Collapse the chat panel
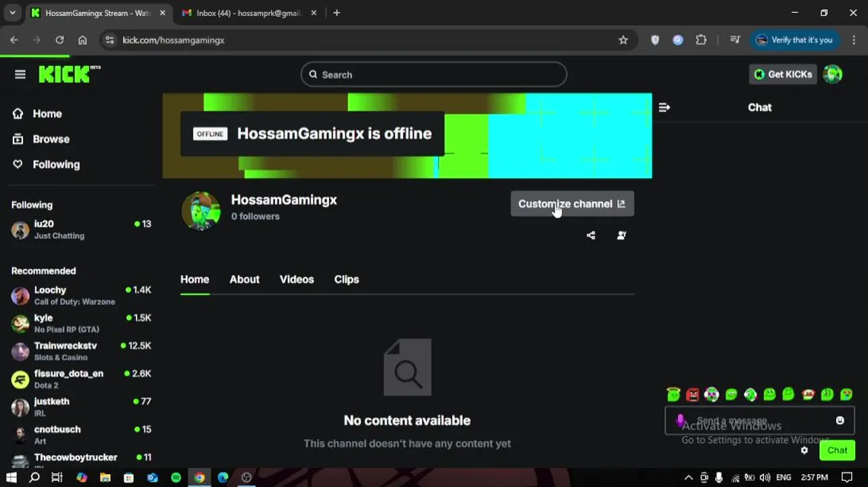This screenshot has height=487, width=868. [664, 107]
